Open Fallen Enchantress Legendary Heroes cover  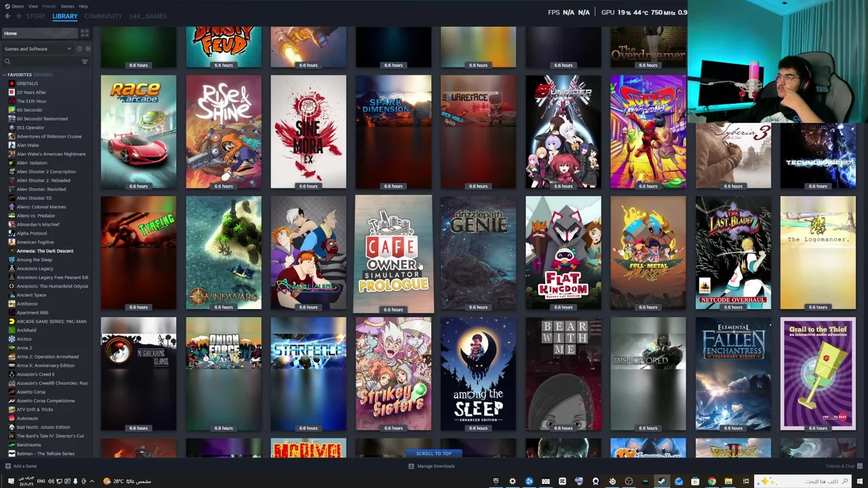(733, 374)
